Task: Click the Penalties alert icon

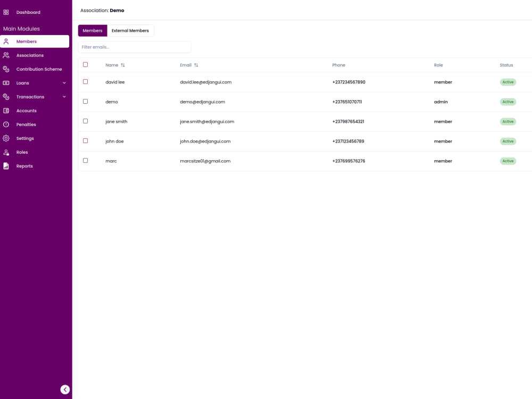Action: point(6,124)
